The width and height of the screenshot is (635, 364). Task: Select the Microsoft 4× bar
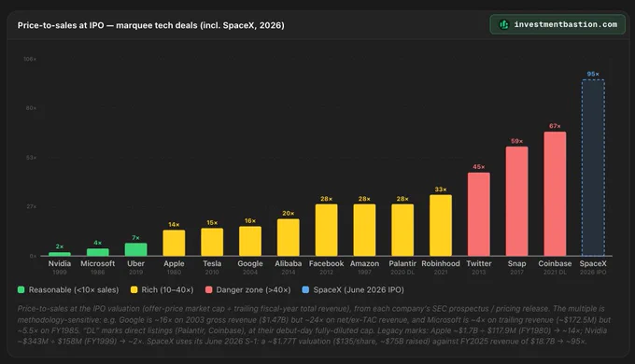tap(98, 252)
